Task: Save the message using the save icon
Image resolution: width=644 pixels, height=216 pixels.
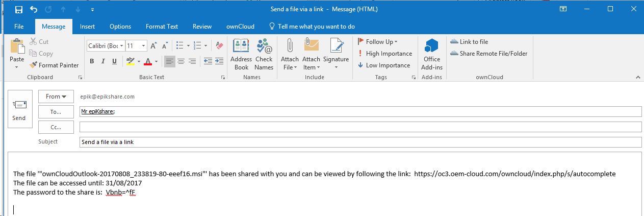Action: click(x=19, y=9)
